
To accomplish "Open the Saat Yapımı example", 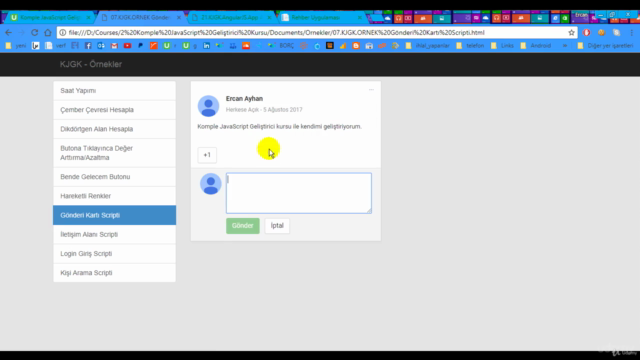I will [114, 91].
